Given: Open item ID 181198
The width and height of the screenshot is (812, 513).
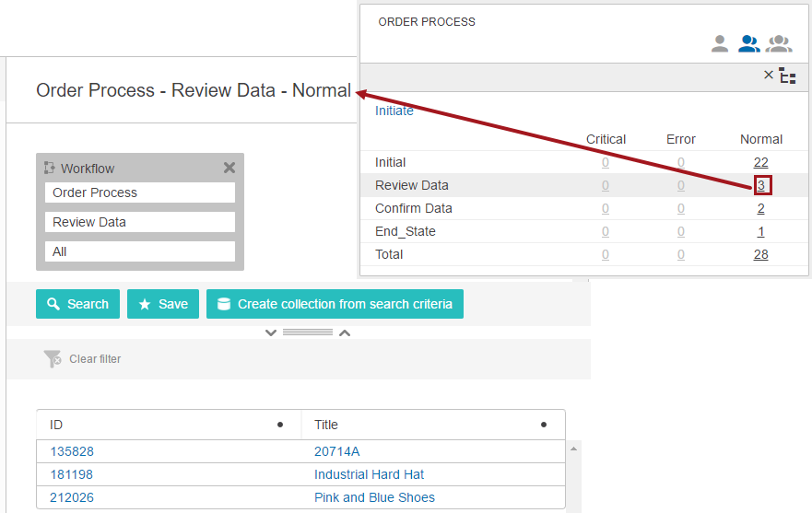Looking at the screenshot, I should (x=72, y=474).
